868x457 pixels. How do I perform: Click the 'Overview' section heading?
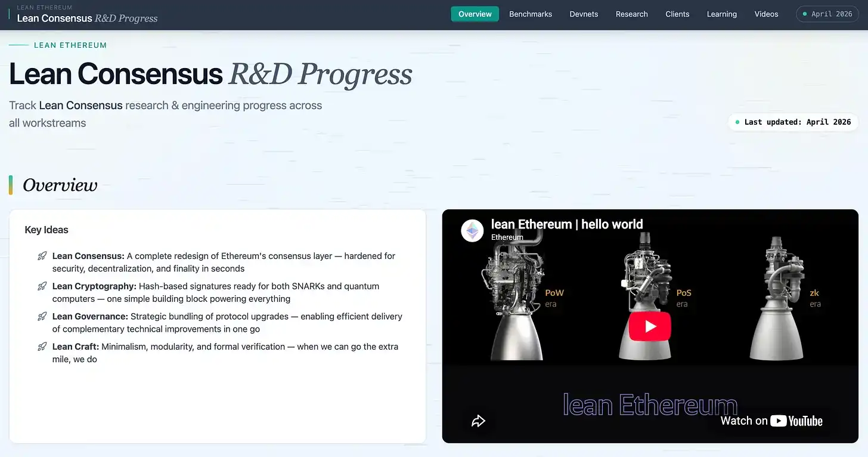point(60,186)
